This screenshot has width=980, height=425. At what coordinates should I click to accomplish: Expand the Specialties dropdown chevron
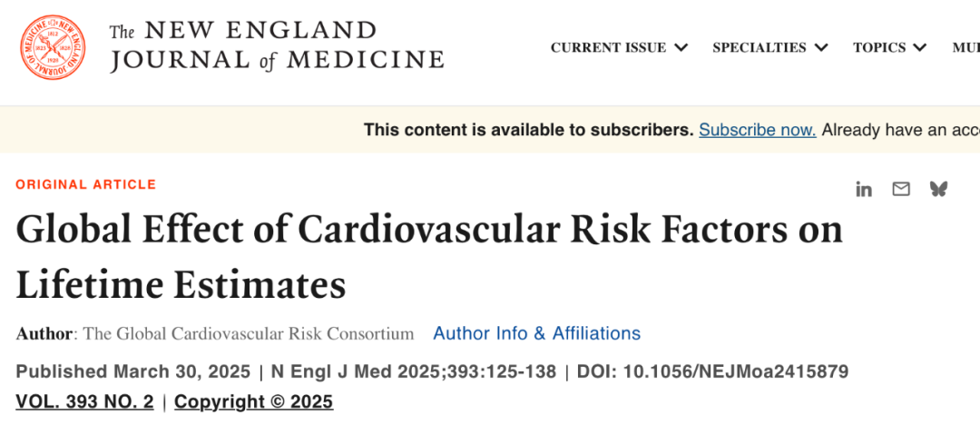pyautogui.click(x=821, y=48)
